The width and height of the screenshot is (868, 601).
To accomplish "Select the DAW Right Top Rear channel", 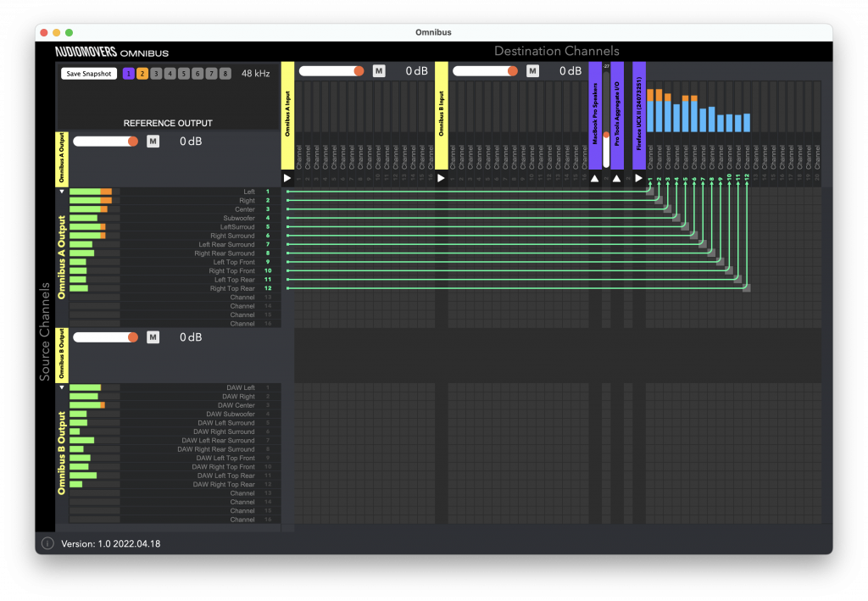I will pos(175,484).
